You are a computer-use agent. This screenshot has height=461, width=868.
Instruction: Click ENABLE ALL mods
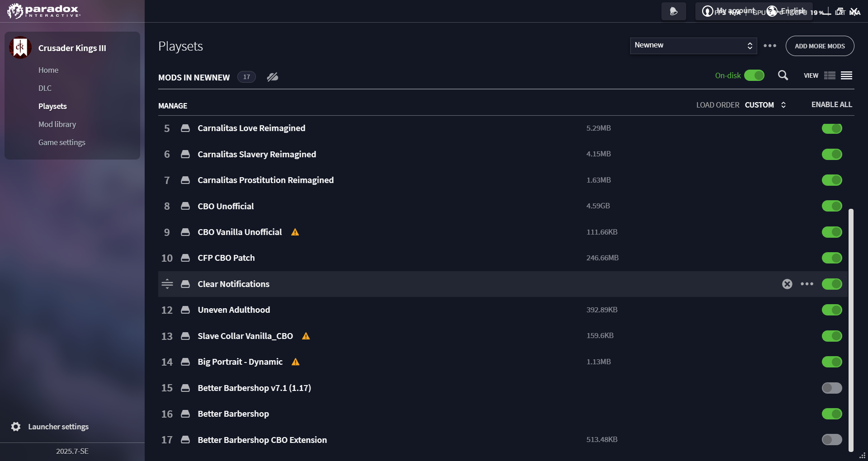tap(831, 105)
